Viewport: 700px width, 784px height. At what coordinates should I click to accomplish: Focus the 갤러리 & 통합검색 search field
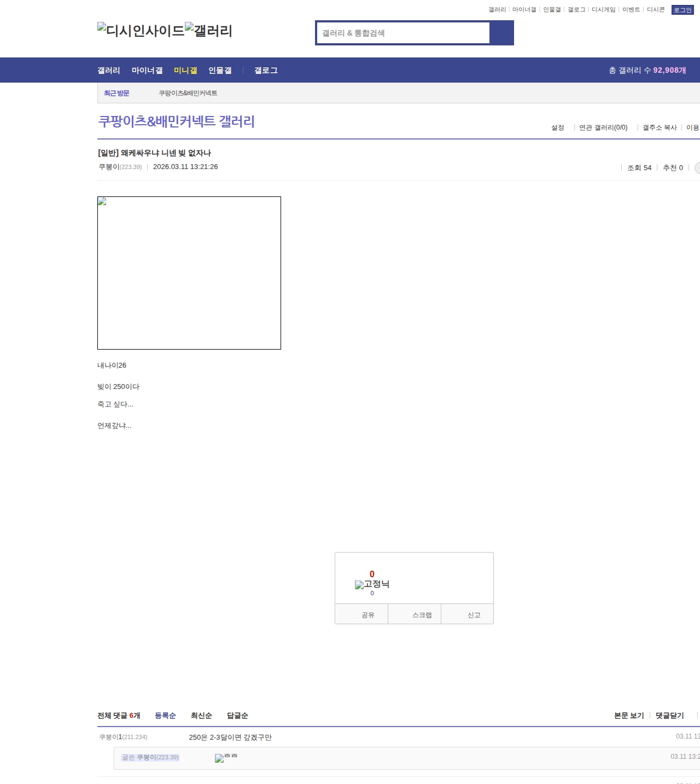point(403,33)
